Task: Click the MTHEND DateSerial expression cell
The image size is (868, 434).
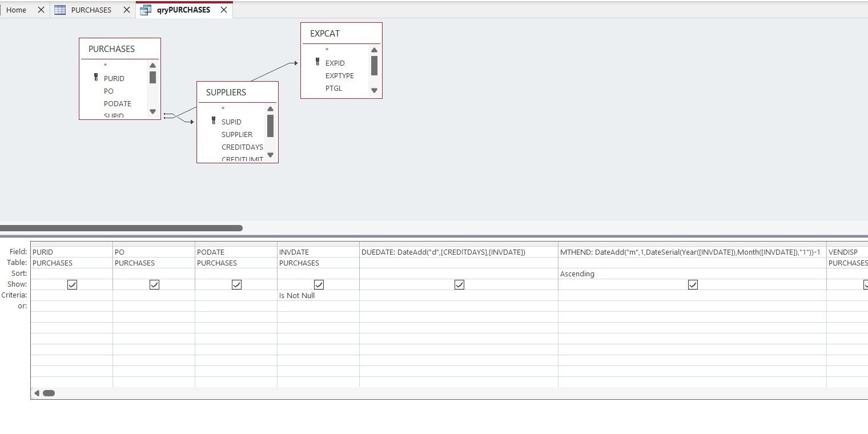Action: [693, 252]
